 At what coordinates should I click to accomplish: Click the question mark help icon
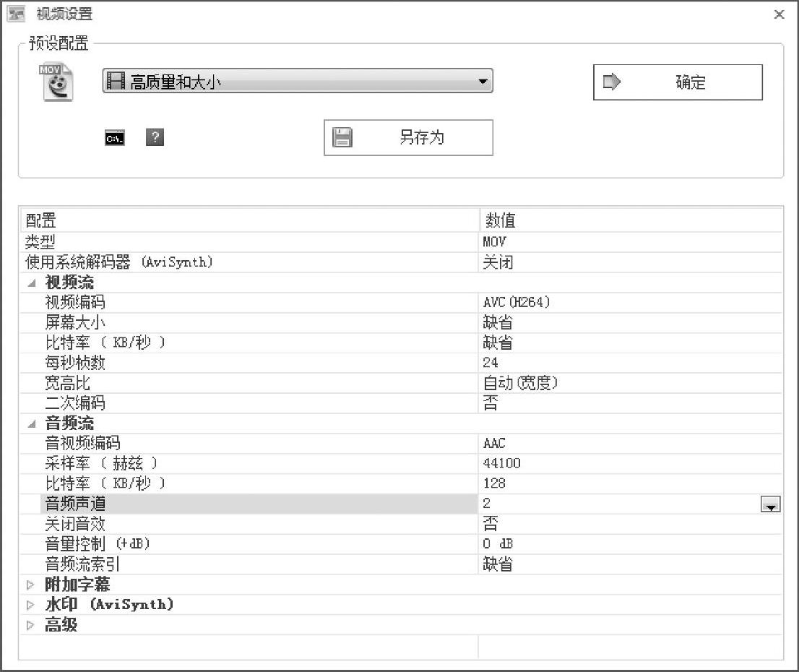click(x=155, y=137)
